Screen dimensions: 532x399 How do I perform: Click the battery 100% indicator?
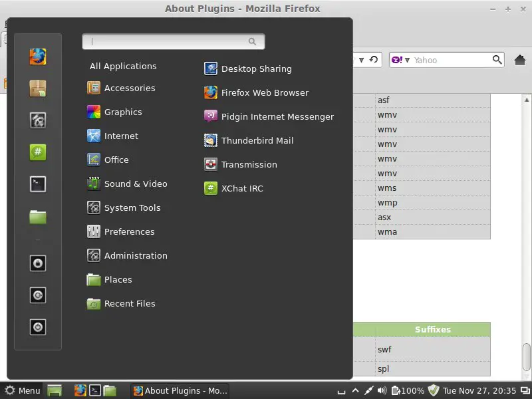click(x=408, y=390)
